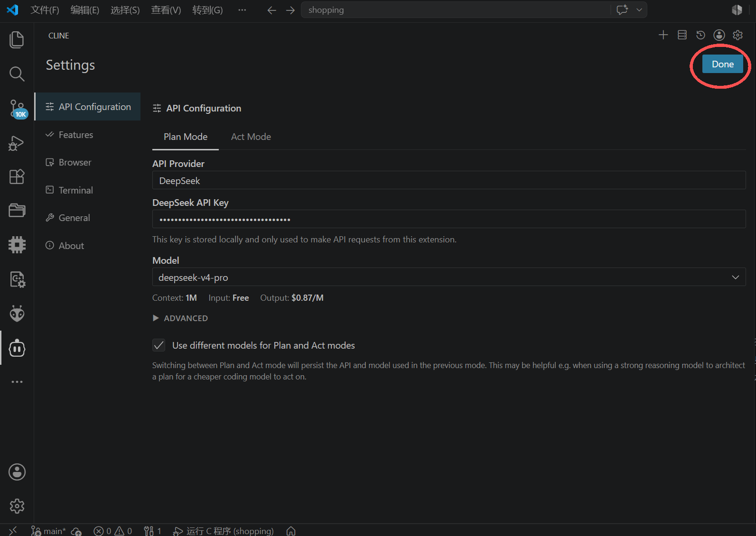Click the CLINE panel title
Image resolution: width=756 pixels, height=536 pixels.
59,36
